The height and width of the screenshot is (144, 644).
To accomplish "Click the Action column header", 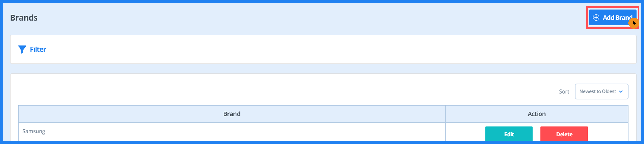I will click(x=536, y=114).
